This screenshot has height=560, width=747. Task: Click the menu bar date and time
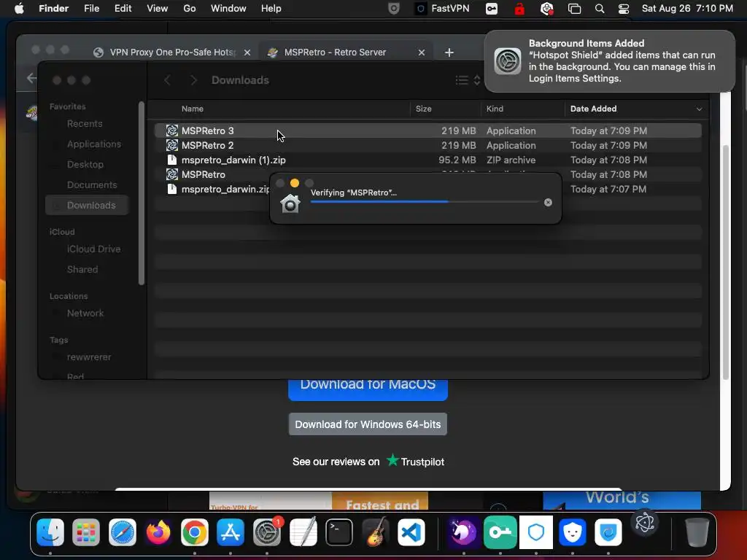coord(687,9)
